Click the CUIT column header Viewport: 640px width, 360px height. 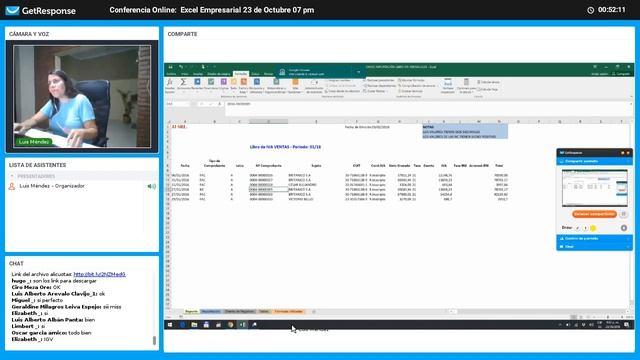(x=356, y=166)
